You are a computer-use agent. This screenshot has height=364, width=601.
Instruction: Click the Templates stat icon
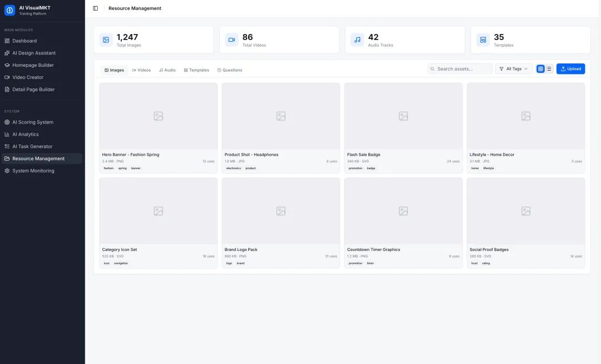pyautogui.click(x=483, y=40)
